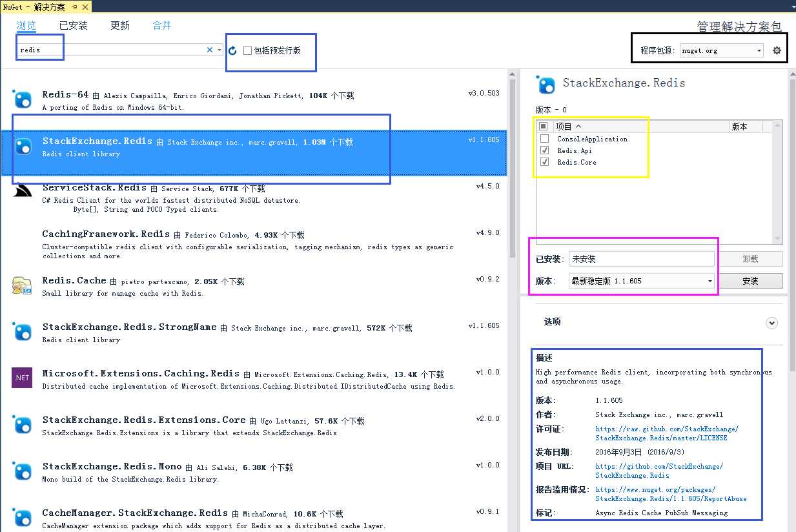Open the search box history dropdown arrow

(219, 50)
